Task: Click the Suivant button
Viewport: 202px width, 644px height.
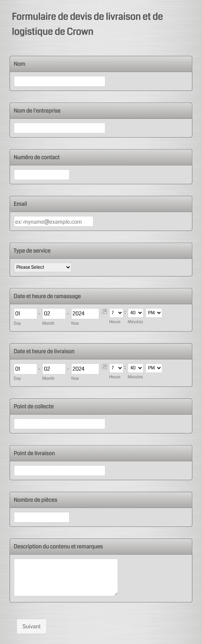Action: tap(31, 626)
